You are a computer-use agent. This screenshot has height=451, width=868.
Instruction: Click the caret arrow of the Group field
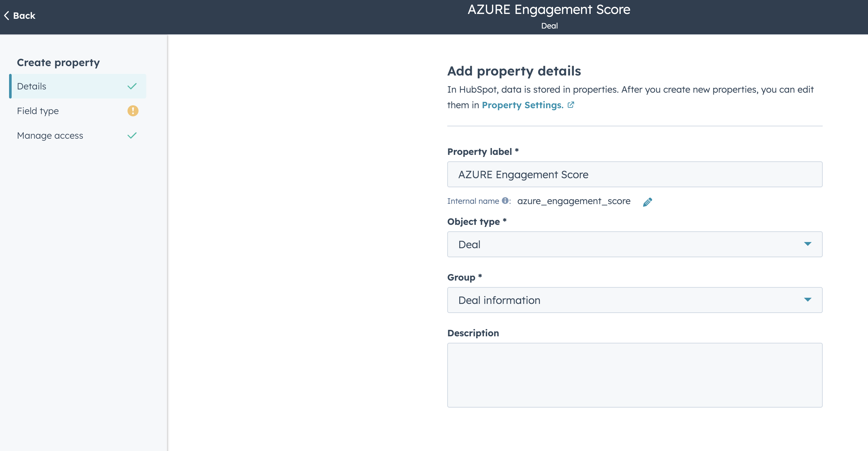807,300
